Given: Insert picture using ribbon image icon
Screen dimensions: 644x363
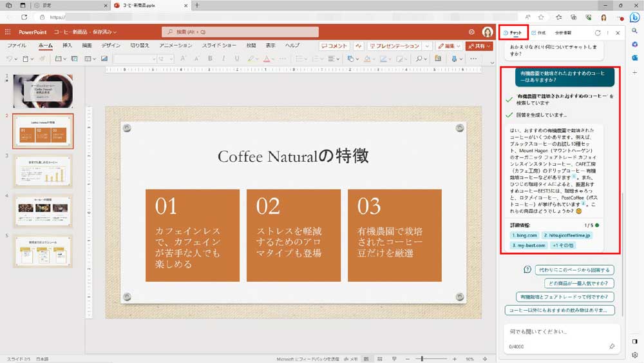Looking at the screenshot, I should pyautogui.click(x=104, y=59).
